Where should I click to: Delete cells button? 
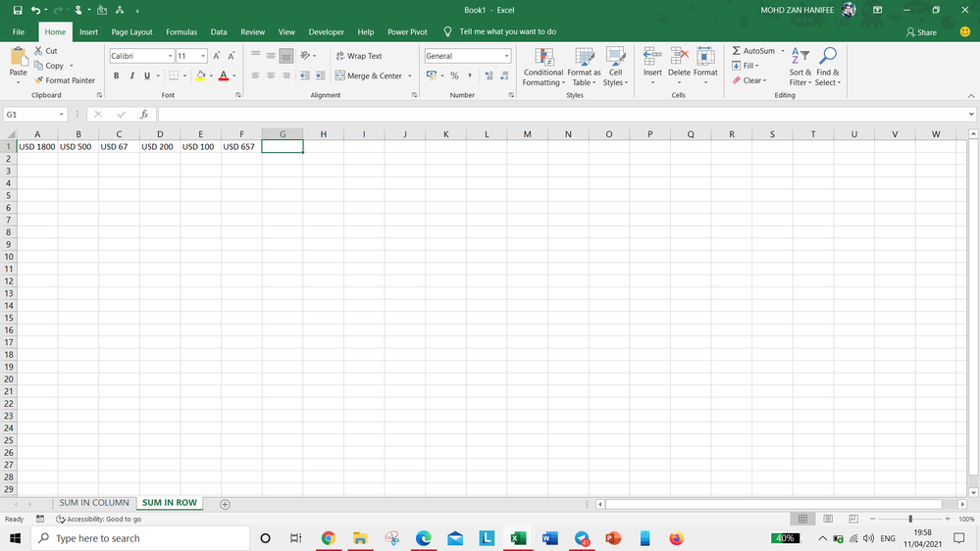679,67
